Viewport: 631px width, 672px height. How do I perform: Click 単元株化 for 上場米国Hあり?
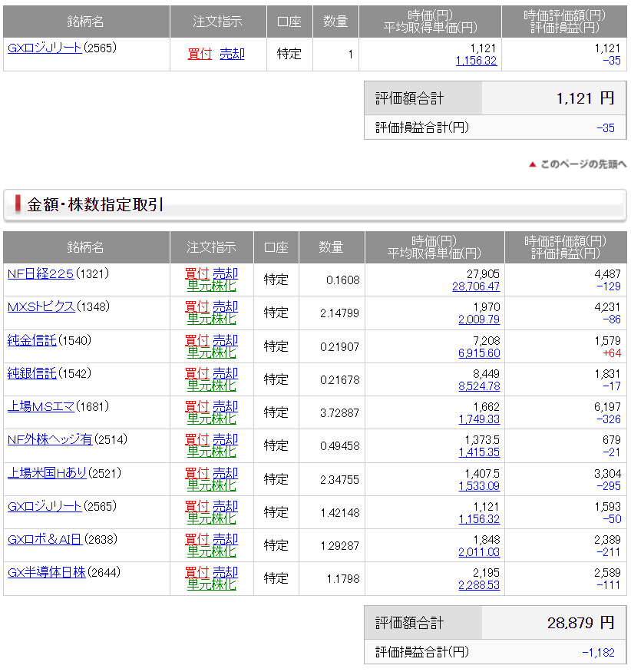coord(212,485)
